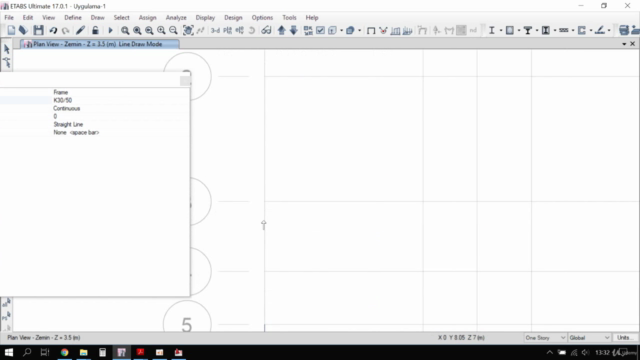640x360 pixels.
Task: Click the New Model icon
Action: click(x=11, y=30)
